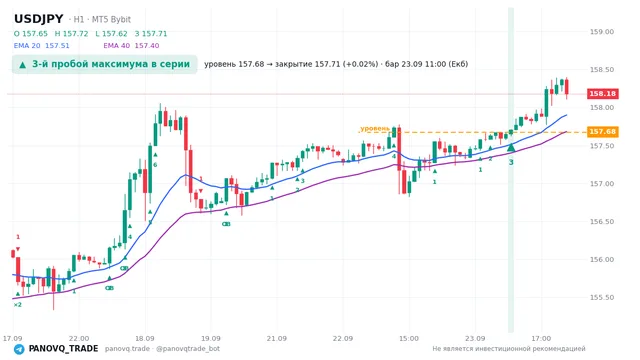Click the 156.00 price axis label
640x360 pixels.
(602, 260)
